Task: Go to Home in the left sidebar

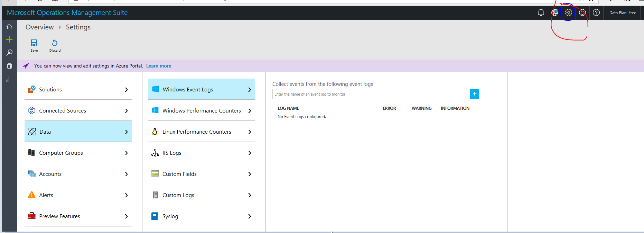Action: tap(9, 27)
